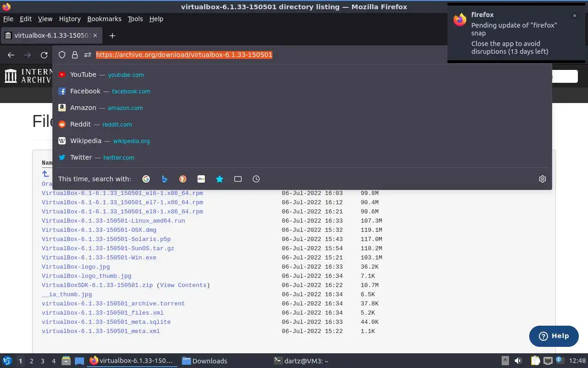Click the network icon in the system tray
Viewport: 588px width, 368px height.
pyautogui.click(x=548, y=361)
